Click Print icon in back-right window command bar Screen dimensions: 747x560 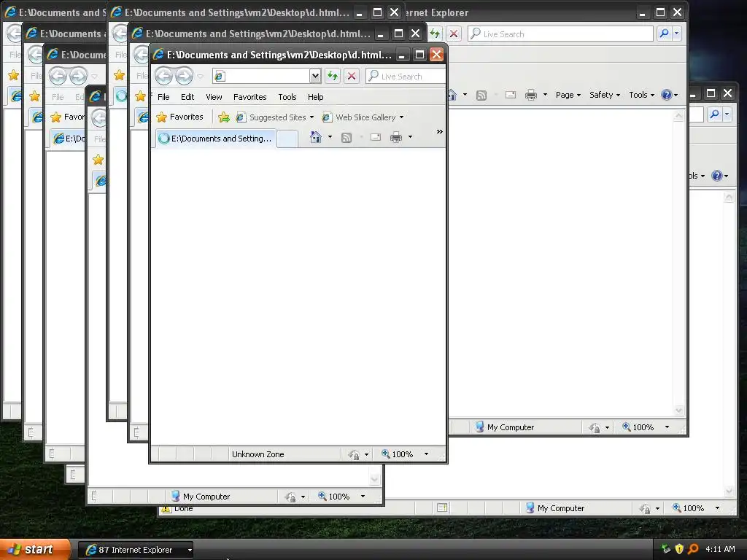tap(531, 95)
